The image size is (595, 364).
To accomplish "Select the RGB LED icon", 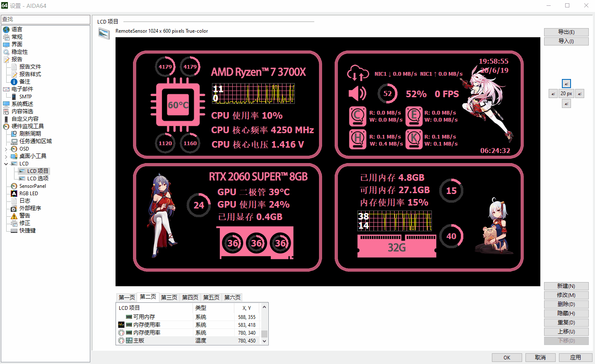I will pos(14,194).
